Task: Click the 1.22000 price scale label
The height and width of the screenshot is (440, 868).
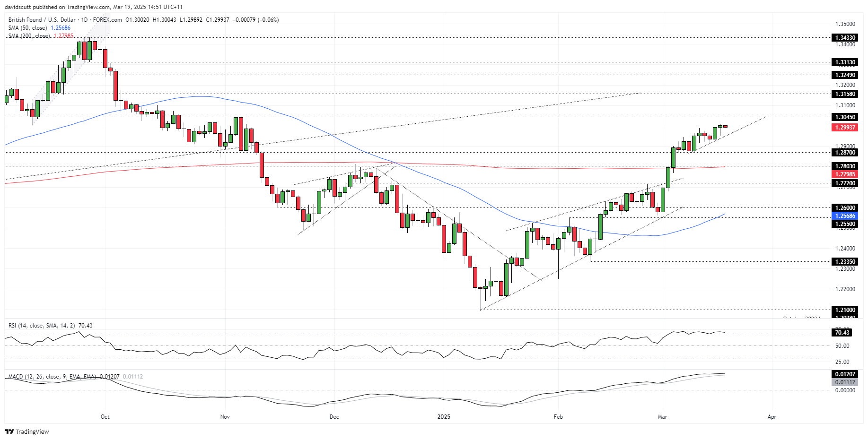Action: tap(845, 289)
